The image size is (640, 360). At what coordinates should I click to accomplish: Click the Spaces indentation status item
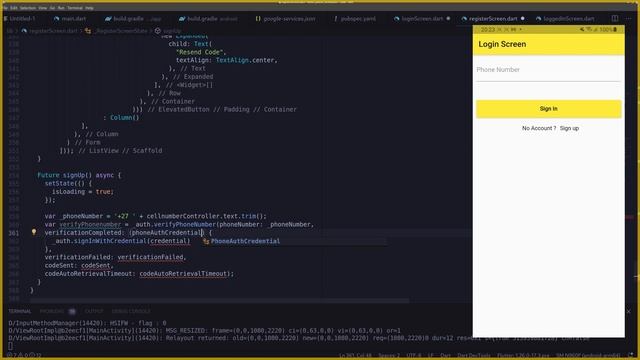[x=388, y=356]
